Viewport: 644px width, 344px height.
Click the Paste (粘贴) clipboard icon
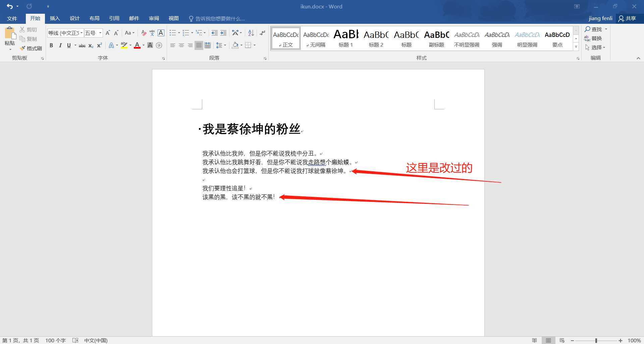(10, 33)
